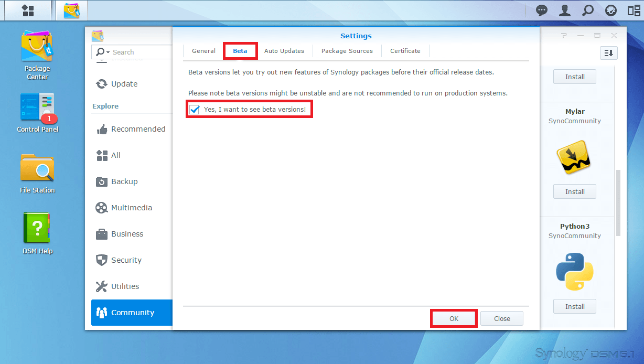Open the package sort order menu
Image resolution: width=644 pixels, height=364 pixels.
[608, 52]
